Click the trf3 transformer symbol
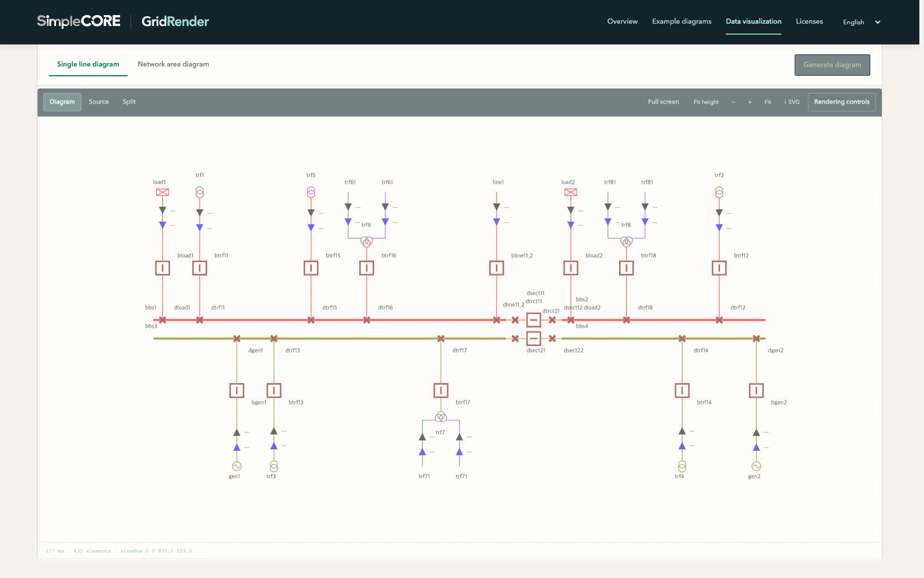The image size is (924, 578). (274, 466)
